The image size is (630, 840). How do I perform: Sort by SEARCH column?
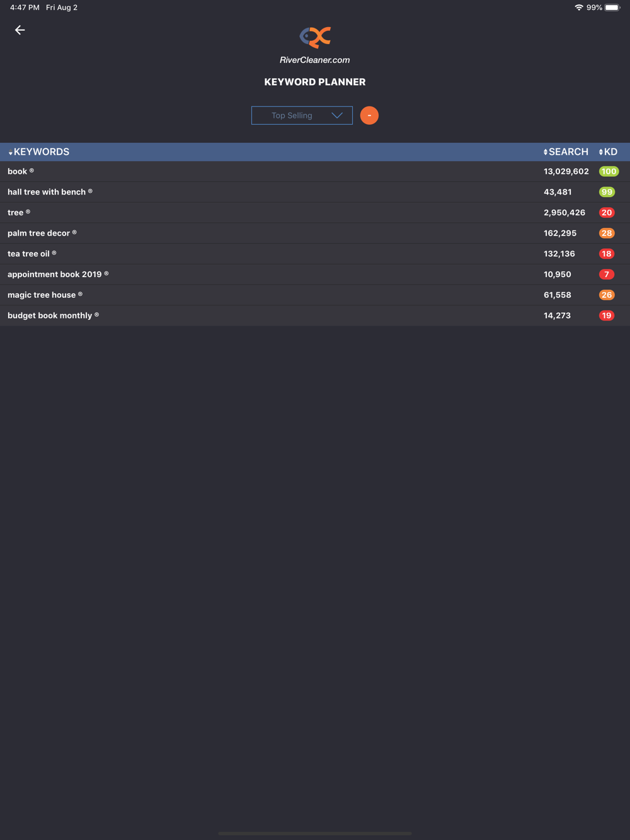566,152
